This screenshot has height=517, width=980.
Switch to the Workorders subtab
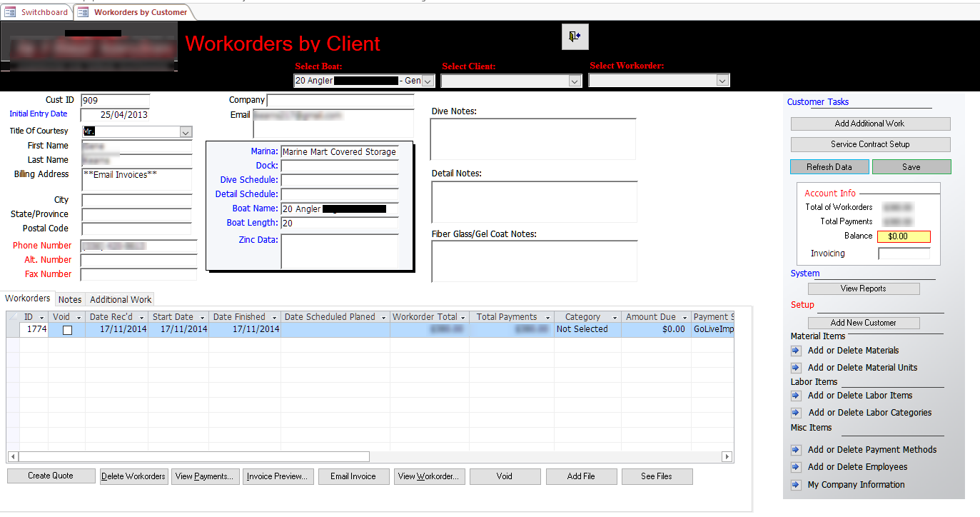[28, 298]
